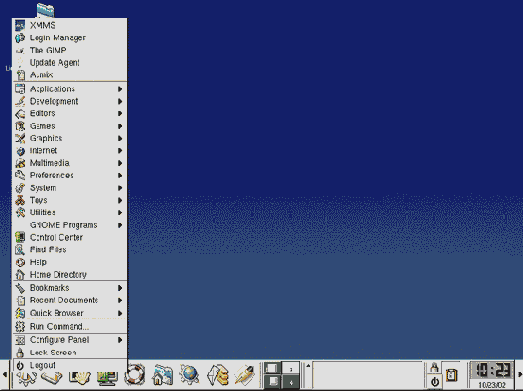Launch the globe web browser icon
This screenshot has height=391, width=523.
pyautogui.click(x=189, y=374)
